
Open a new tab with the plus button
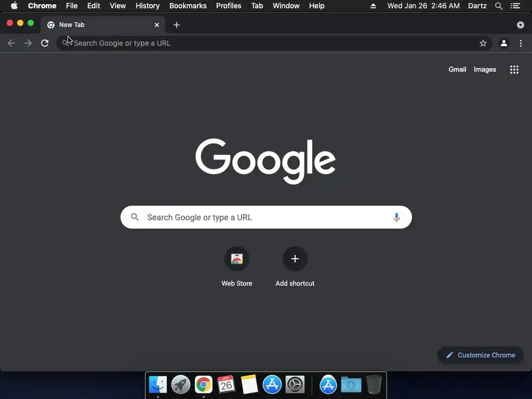coord(177,25)
